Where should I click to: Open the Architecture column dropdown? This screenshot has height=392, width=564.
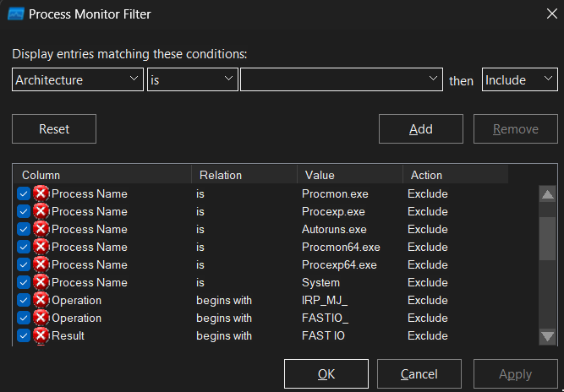click(77, 80)
